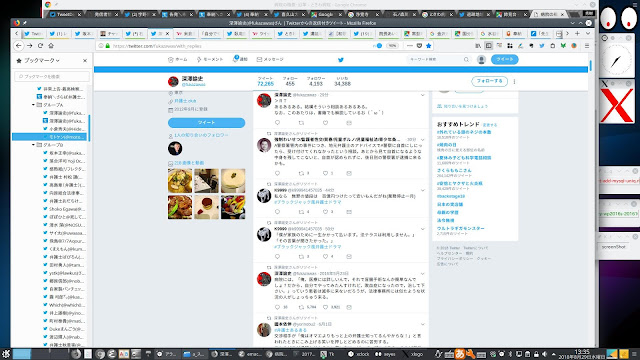The height and width of the screenshot is (360, 640).
Task: Open first food photo thumbnail
Action: tap(180, 181)
